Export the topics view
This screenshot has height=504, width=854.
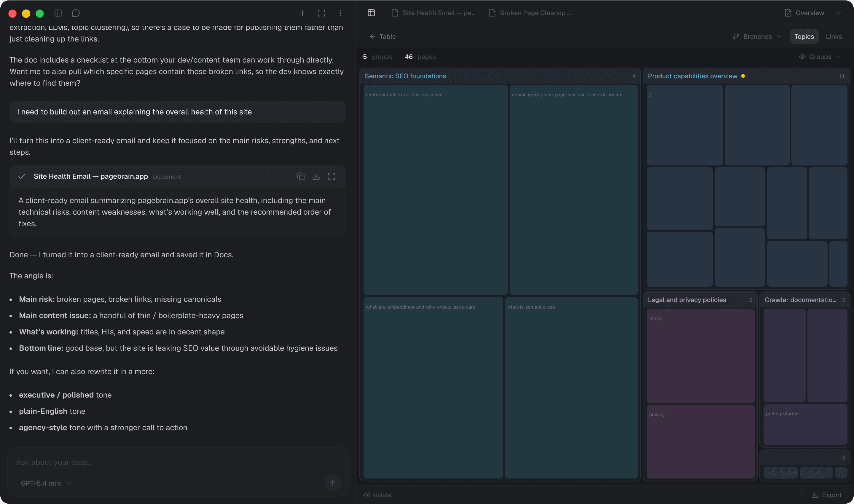click(826, 495)
